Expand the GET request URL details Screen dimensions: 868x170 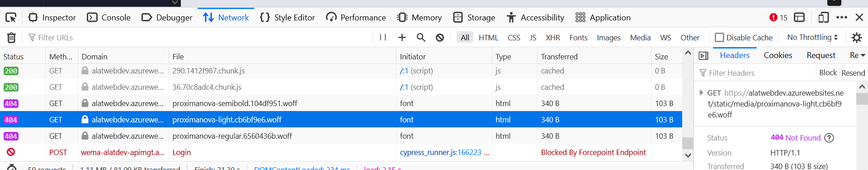pyautogui.click(x=701, y=92)
